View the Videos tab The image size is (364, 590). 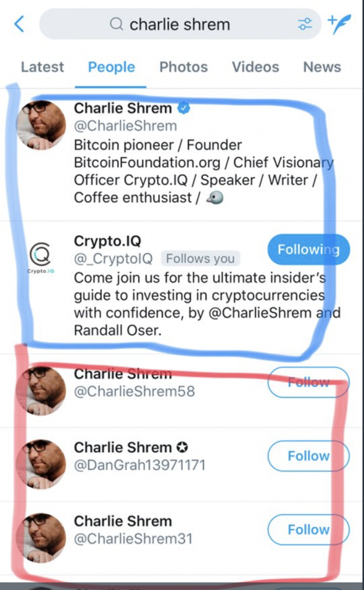coord(255,67)
